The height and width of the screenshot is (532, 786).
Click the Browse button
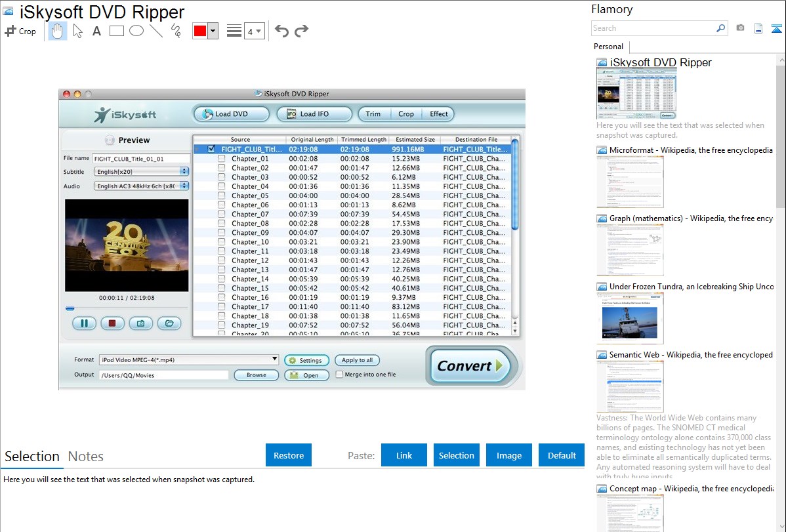256,375
